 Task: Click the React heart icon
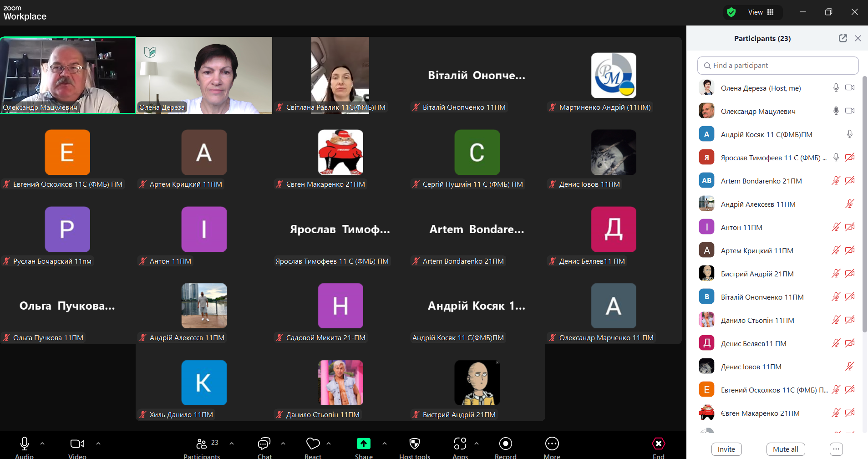[x=313, y=444]
